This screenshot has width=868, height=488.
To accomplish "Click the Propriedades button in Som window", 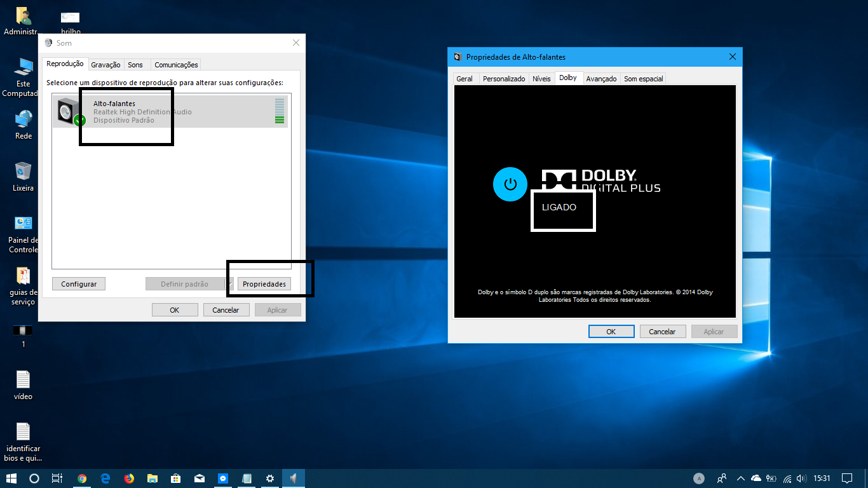I will 264,284.
